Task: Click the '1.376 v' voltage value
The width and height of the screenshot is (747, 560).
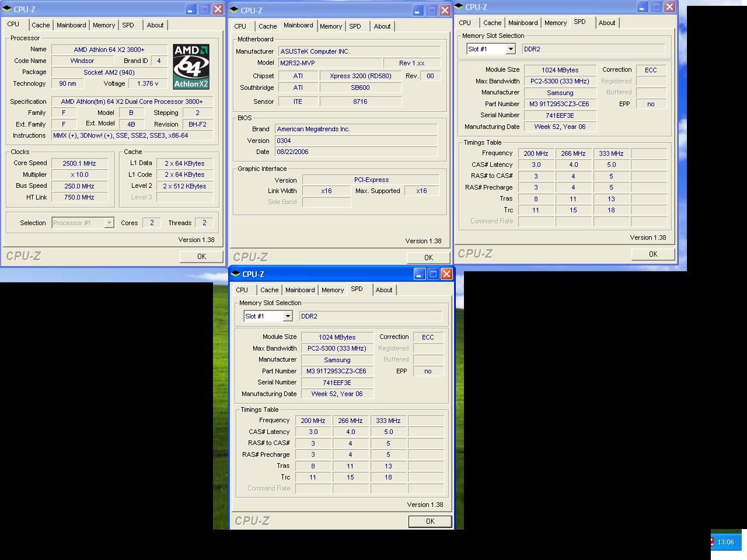Action: 148,83
